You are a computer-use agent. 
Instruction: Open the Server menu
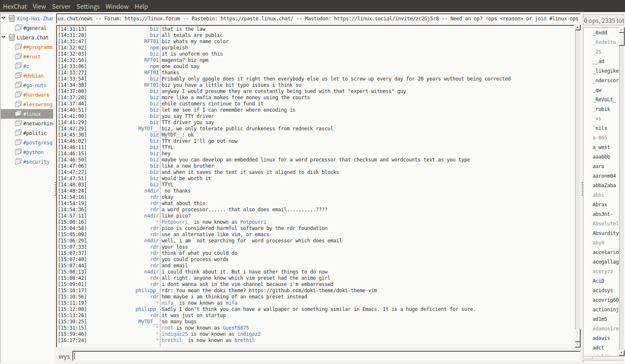61,6
